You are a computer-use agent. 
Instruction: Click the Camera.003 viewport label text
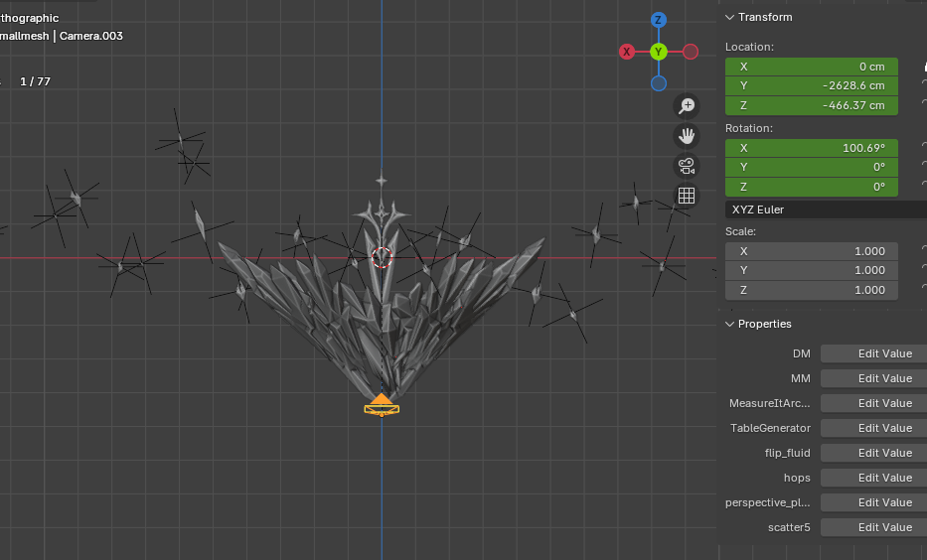click(91, 36)
